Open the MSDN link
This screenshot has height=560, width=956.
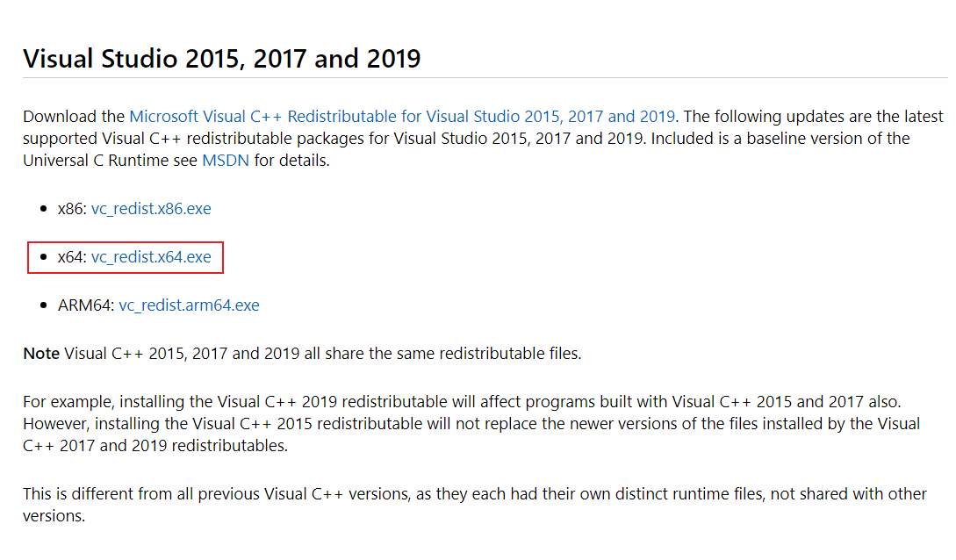point(226,161)
